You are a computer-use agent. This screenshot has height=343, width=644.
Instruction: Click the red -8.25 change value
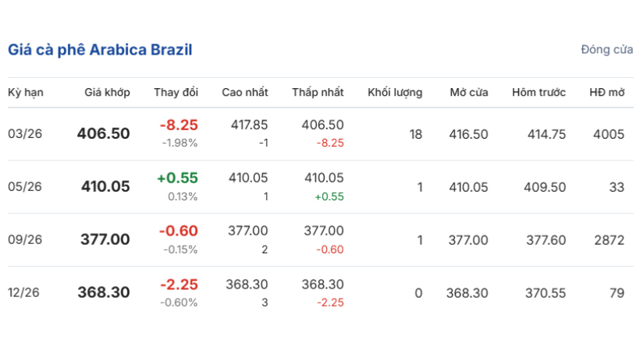179,126
